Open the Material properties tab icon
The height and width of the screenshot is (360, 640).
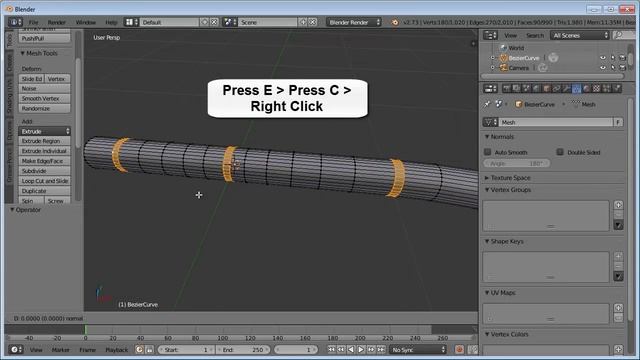[587, 88]
